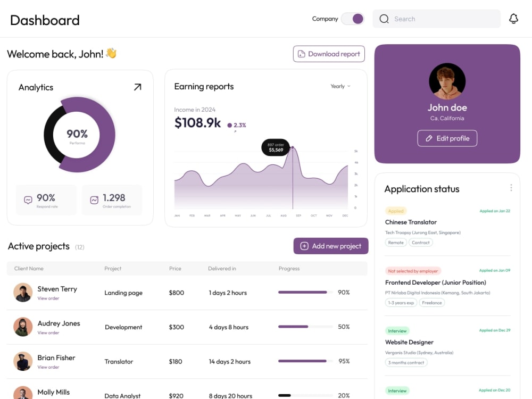
Task: Click the Order completion chart icon
Action: coord(94,200)
